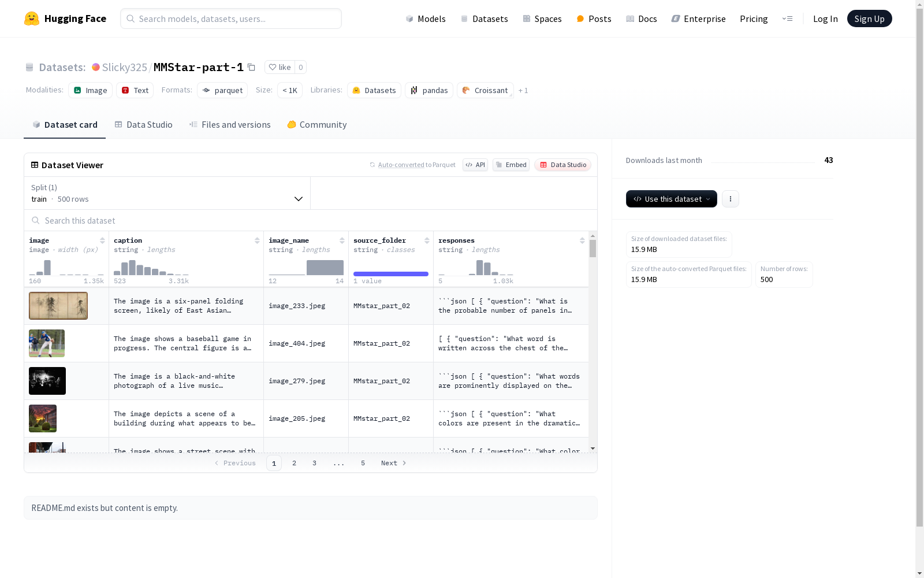924x578 pixels.
Task: Open the six-panel folding screen thumbnail
Action: pyautogui.click(x=58, y=306)
